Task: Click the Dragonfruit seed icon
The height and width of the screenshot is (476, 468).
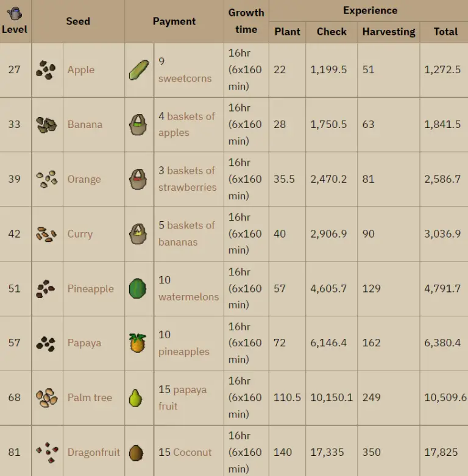Action: [x=47, y=452]
